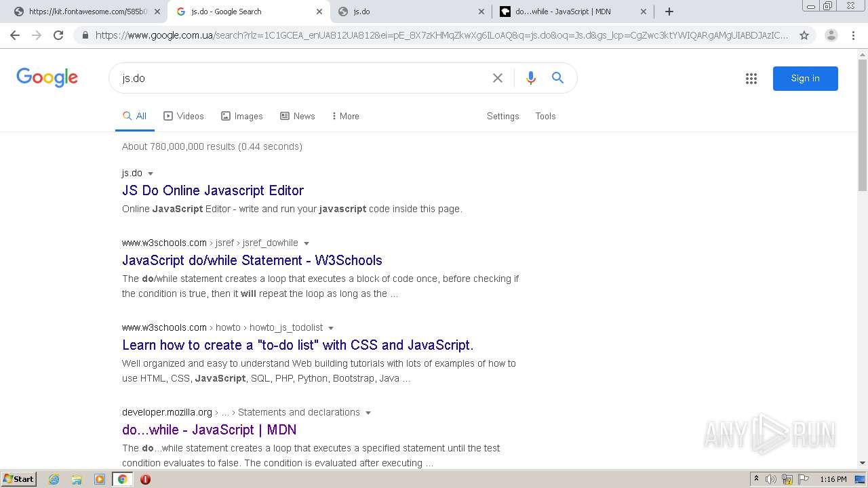Viewport: 868px width, 488px height.
Task: Open the Google apps grid
Action: tap(751, 79)
